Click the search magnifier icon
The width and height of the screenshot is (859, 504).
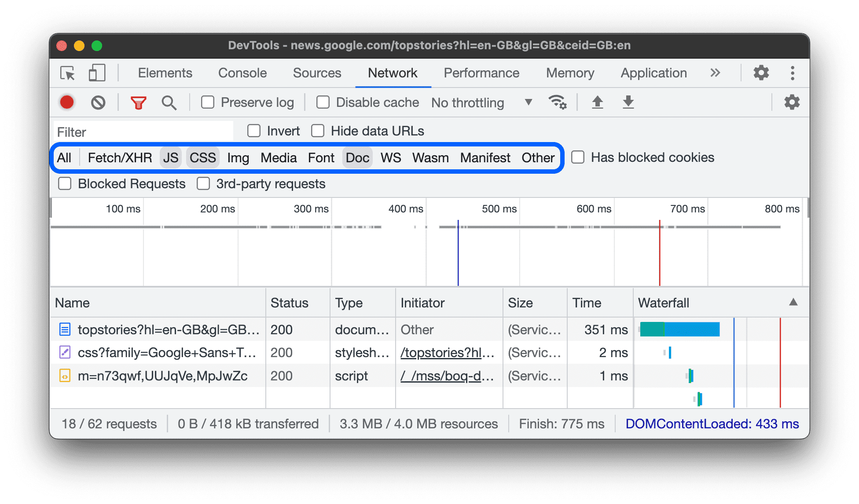point(168,102)
